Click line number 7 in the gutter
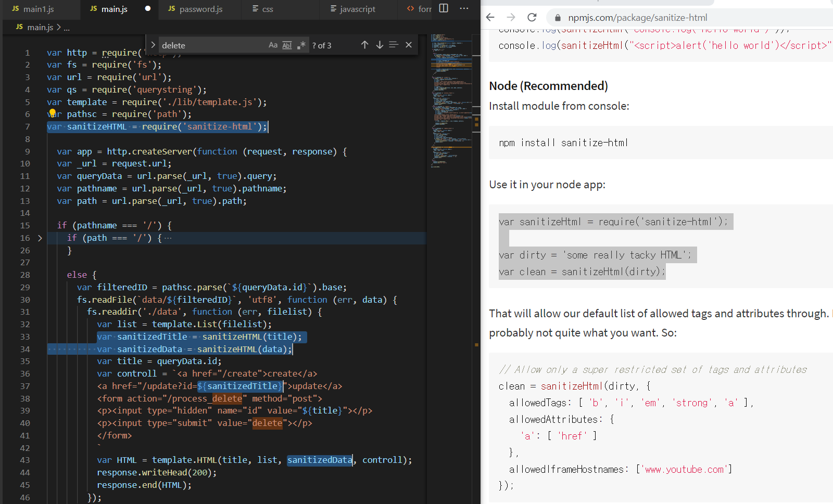The height and width of the screenshot is (504, 833). point(28,126)
